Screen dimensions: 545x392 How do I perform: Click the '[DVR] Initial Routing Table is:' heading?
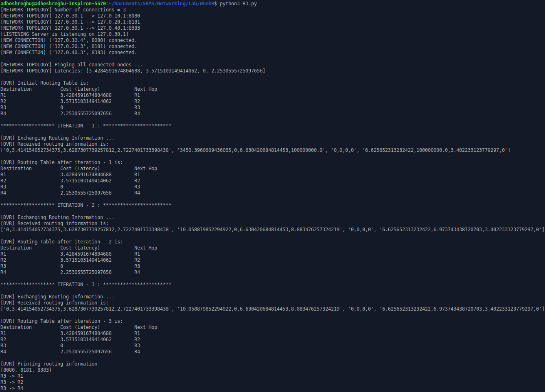pyautogui.click(x=44, y=83)
